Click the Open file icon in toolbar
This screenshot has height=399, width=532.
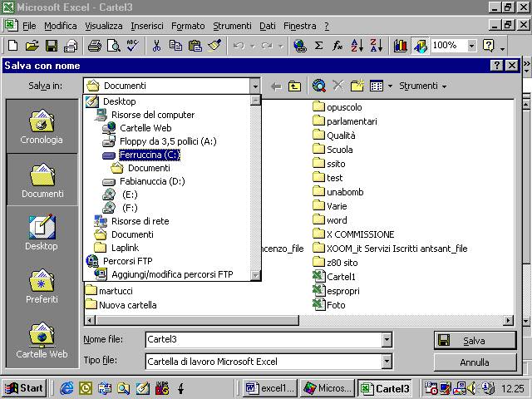click(32, 45)
